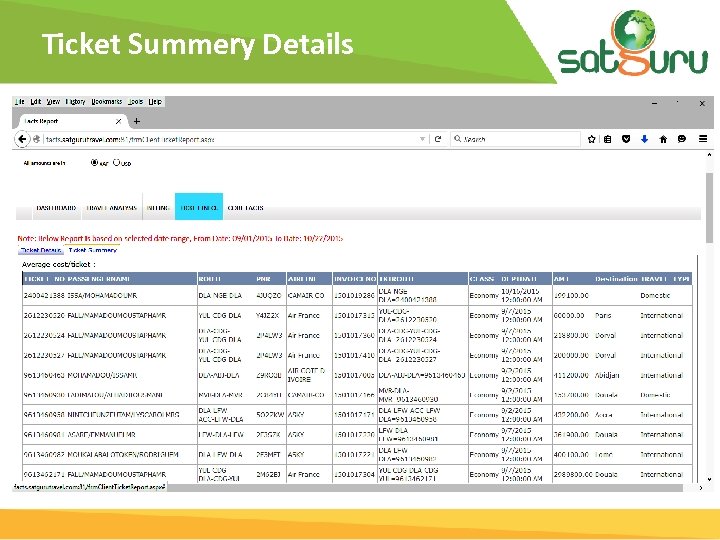Click the Pocket shield icon
Viewport: 720px width, 540px height.
[x=626, y=139]
